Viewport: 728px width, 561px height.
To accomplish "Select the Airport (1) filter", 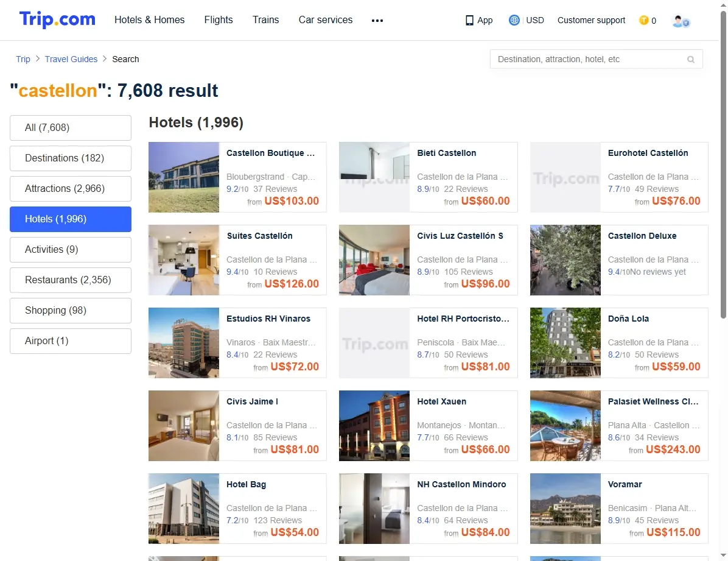I will coord(71,341).
